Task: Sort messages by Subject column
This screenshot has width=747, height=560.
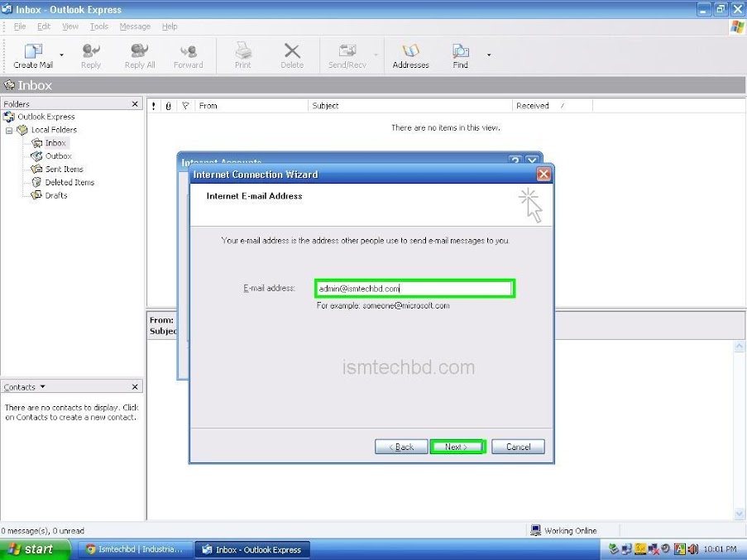Action: point(410,106)
